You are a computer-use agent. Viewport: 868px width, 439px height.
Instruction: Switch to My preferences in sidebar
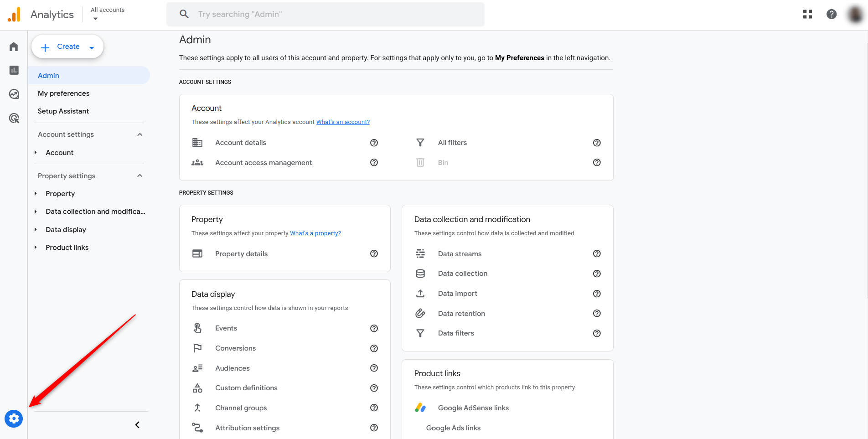tap(63, 93)
